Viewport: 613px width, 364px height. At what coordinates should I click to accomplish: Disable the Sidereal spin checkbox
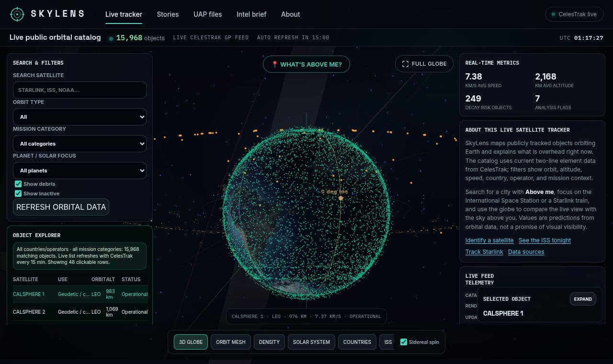404,342
